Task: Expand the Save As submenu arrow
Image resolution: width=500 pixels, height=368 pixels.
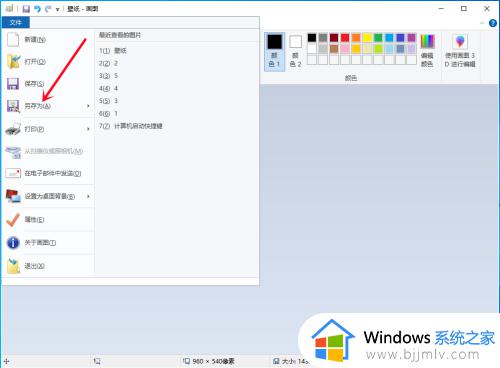Action: (x=88, y=106)
